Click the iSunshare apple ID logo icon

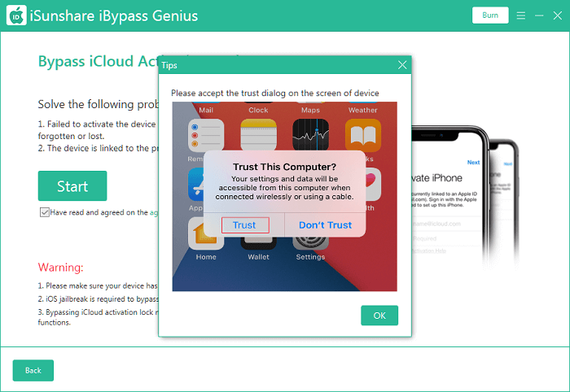click(x=16, y=15)
